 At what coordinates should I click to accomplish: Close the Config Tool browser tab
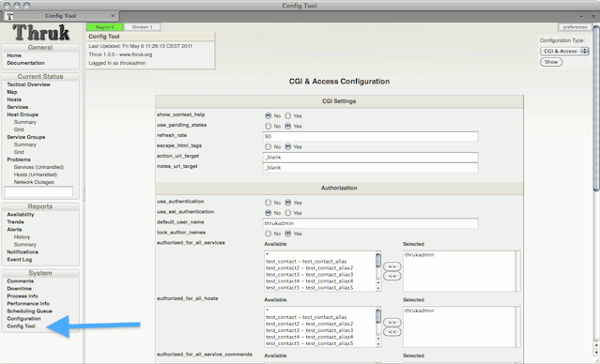pyautogui.click(x=113, y=16)
